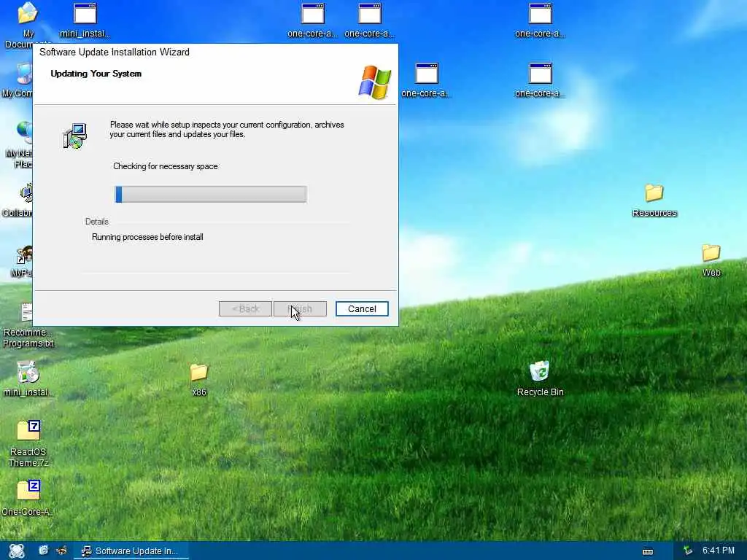This screenshot has width=747, height=560.
Task: Select the Resources folder on desktop
Action: click(x=654, y=200)
